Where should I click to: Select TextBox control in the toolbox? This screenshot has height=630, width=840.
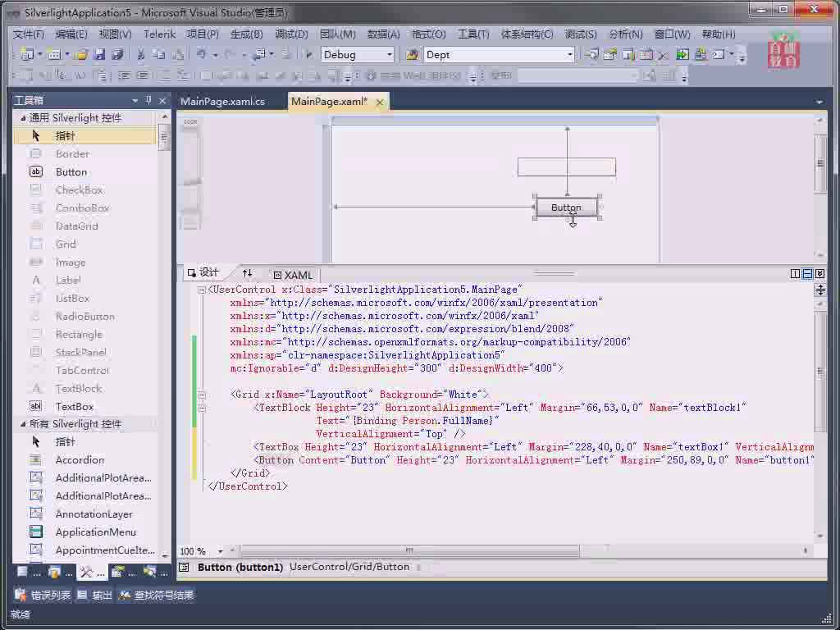click(85, 407)
